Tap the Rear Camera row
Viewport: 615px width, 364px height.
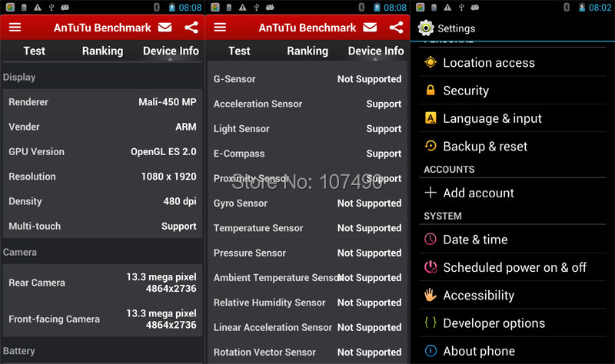pos(102,282)
